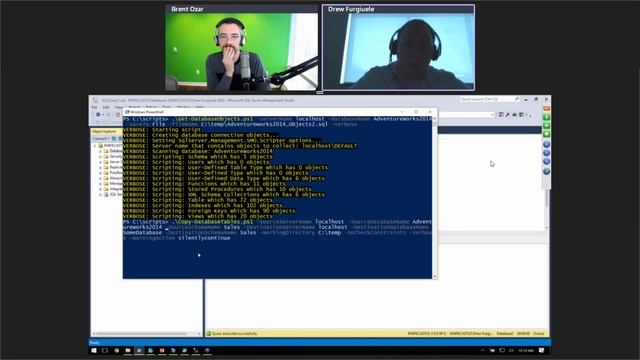Show hidden tray icons chevron

pos(482,350)
